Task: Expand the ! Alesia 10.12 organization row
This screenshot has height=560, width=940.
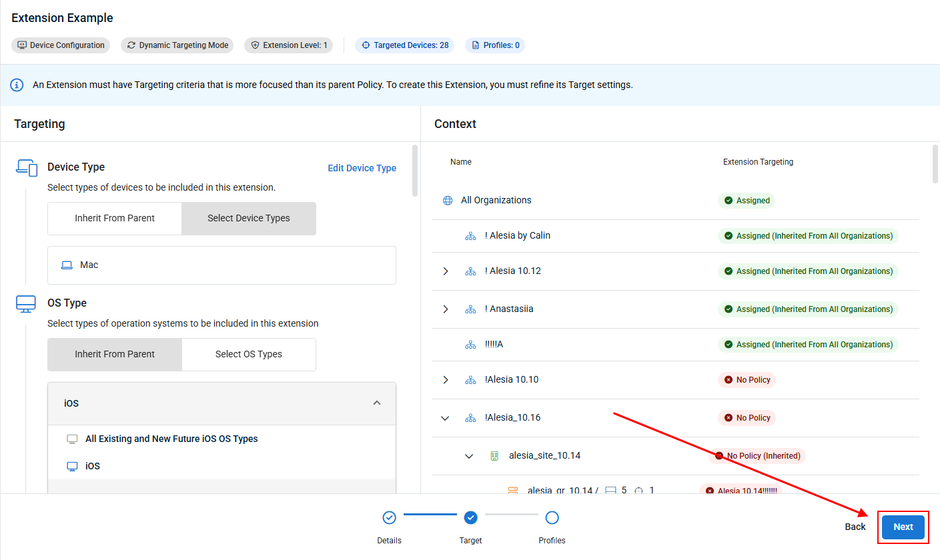Action: click(x=446, y=271)
